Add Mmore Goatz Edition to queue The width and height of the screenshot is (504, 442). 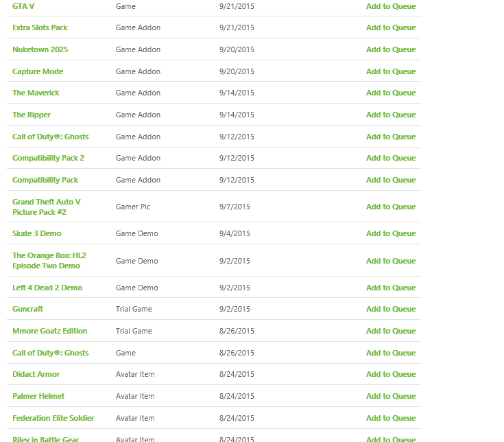[391, 331]
